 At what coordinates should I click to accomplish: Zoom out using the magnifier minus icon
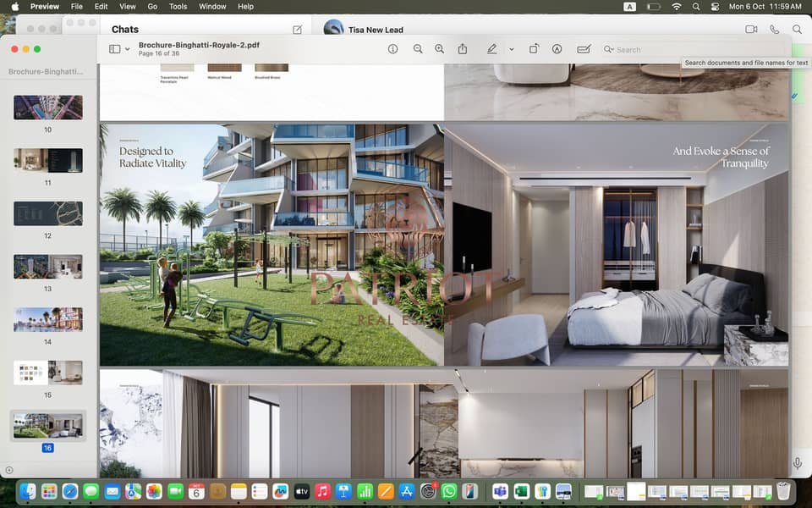pos(418,49)
